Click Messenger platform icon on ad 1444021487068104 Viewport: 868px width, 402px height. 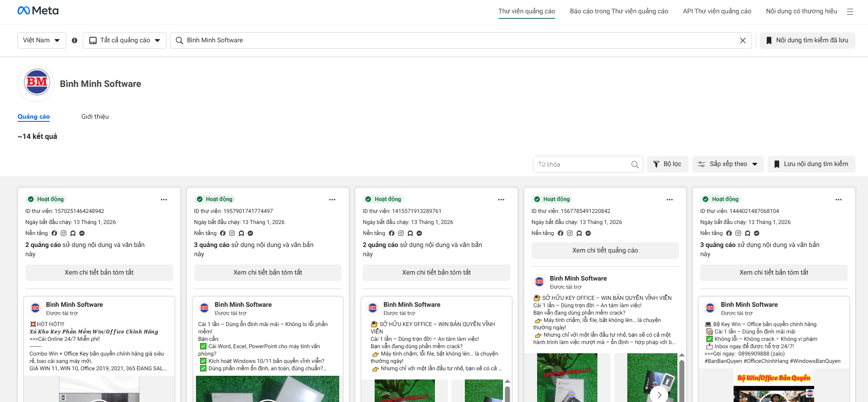[757, 233]
